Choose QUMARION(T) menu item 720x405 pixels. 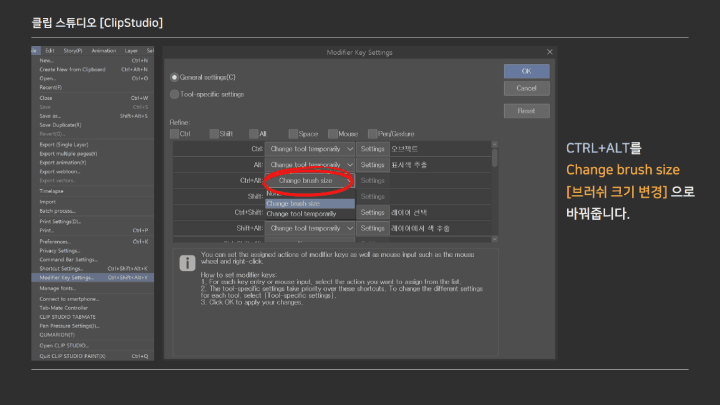coord(93,335)
